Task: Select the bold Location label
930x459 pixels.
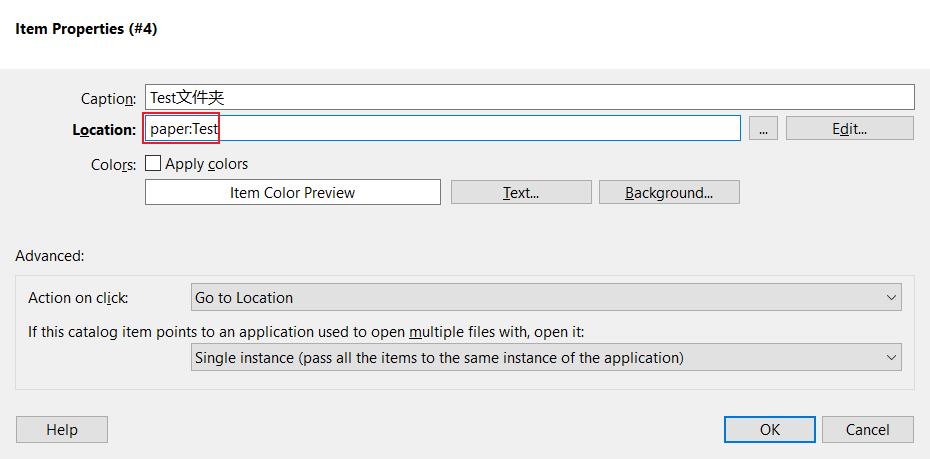Action: (x=104, y=129)
